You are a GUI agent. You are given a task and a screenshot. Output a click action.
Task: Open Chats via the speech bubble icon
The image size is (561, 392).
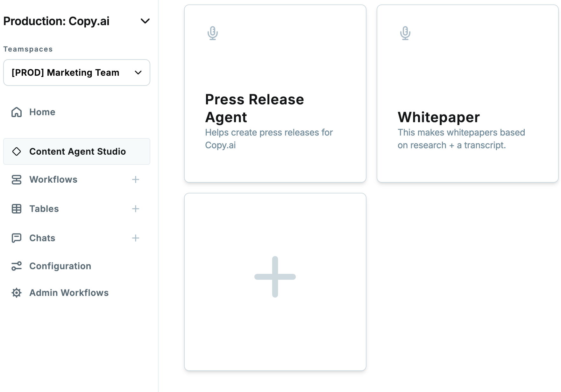click(16, 238)
